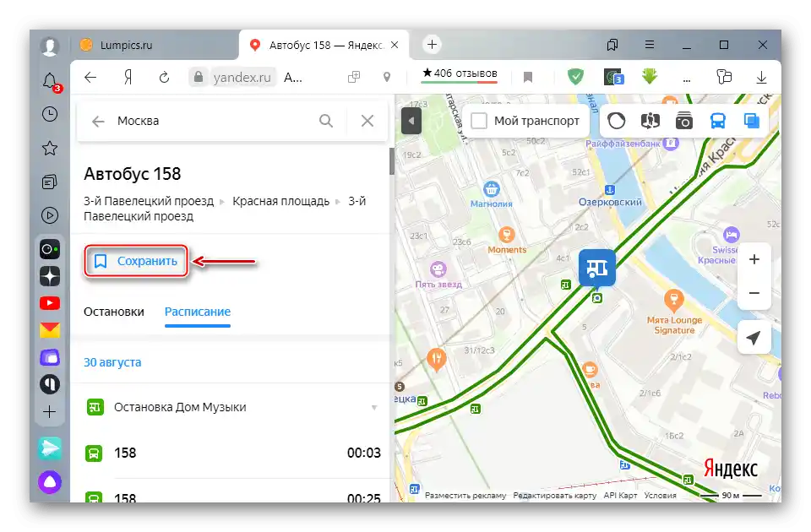
Task: Click the location pin icon in address bar
Action: [386, 78]
